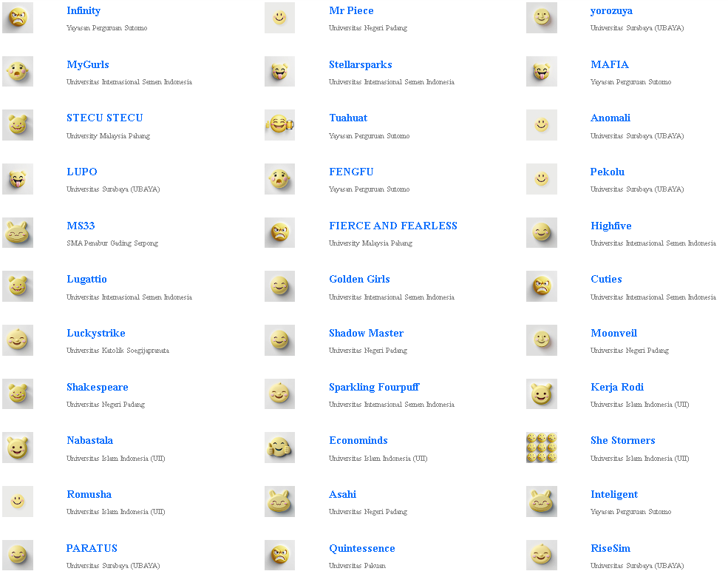Select the emoji grid avatar for She Stormers
The image size is (728, 574).
point(541,448)
